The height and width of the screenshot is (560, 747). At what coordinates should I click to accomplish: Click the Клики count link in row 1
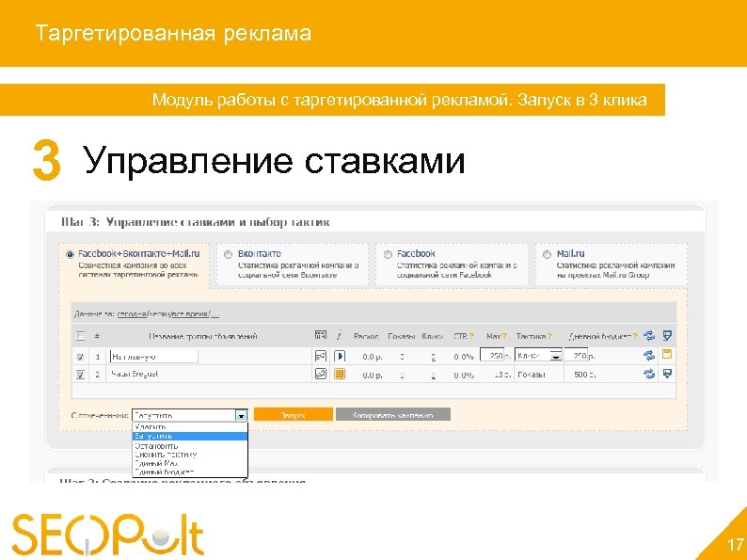(x=433, y=357)
